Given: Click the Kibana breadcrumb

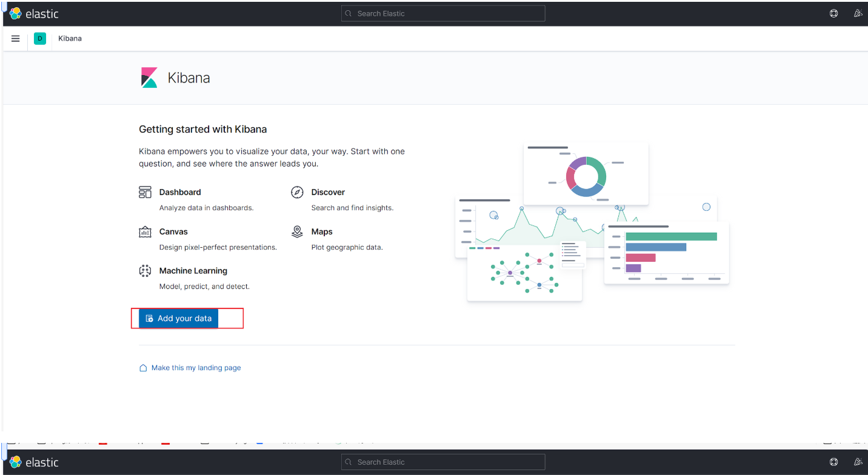Looking at the screenshot, I should pos(70,39).
